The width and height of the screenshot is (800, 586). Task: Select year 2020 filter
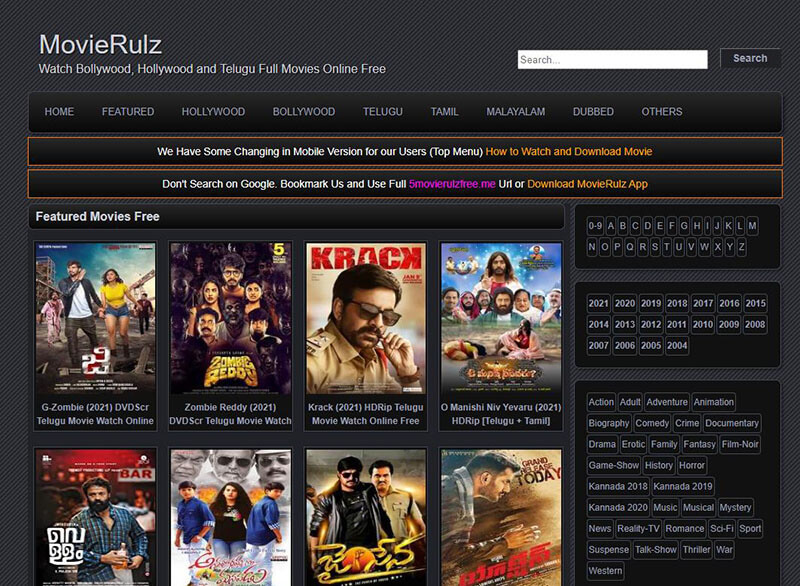[x=624, y=303]
